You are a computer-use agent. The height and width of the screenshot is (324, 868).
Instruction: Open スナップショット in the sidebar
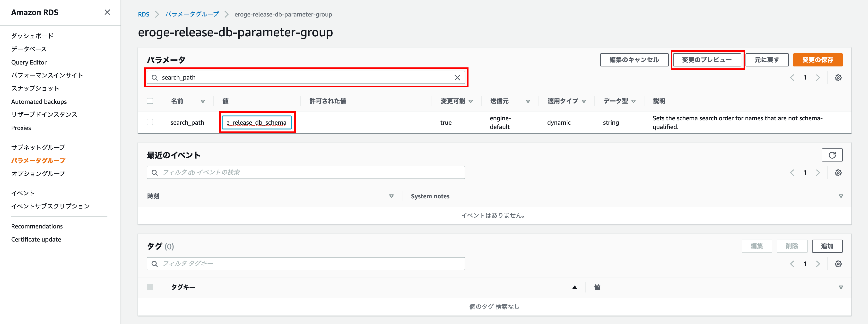(35, 88)
